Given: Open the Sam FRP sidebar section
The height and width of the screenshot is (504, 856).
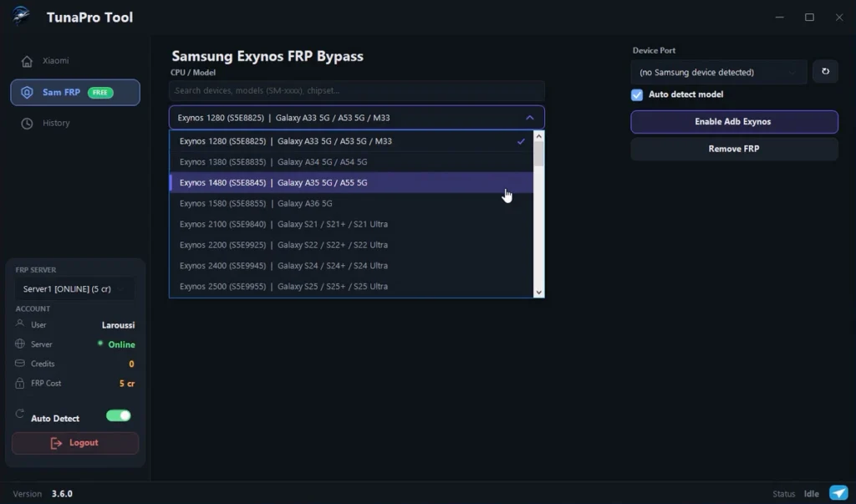Looking at the screenshot, I should (x=74, y=92).
